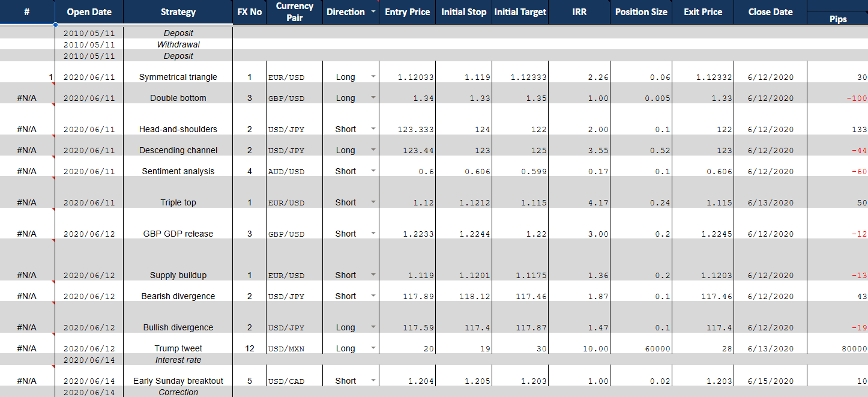The image size is (868, 397).
Task: Open Direction dropdown in Supply buildup row
Action: coord(373,275)
